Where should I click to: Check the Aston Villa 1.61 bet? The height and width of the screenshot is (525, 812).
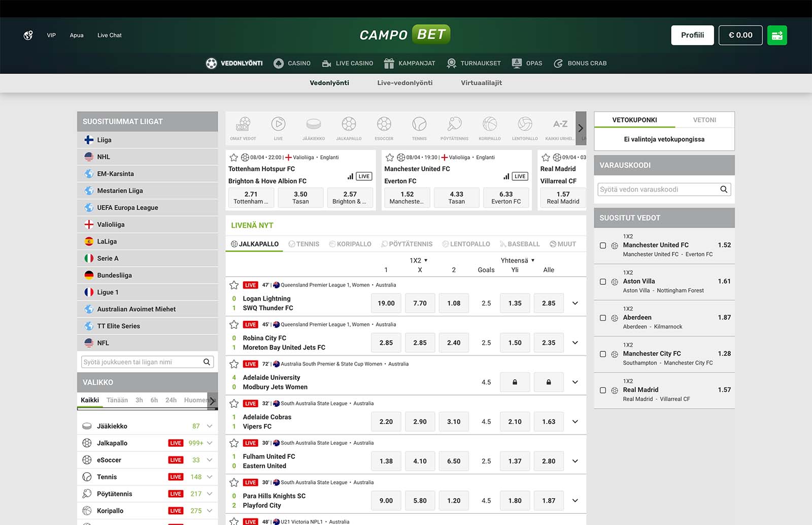pyautogui.click(x=603, y=282)
